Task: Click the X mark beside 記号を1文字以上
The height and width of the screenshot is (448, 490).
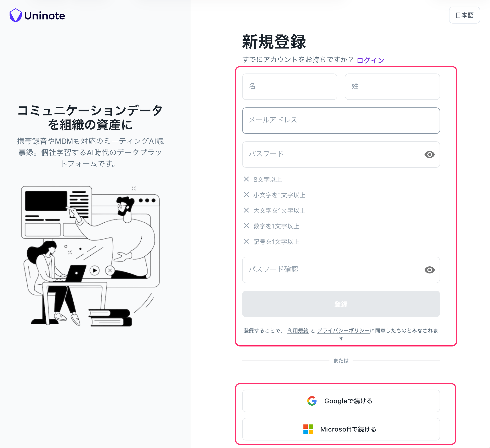Action: coord(246,241)
